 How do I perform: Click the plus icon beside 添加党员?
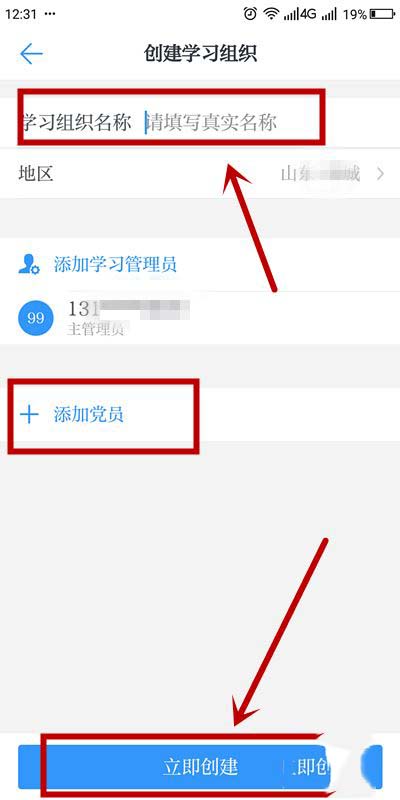29,414
